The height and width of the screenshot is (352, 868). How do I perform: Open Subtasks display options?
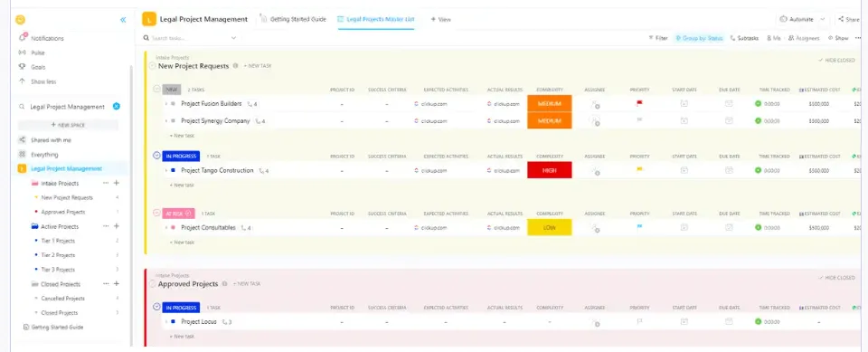(x=744, y=38)
